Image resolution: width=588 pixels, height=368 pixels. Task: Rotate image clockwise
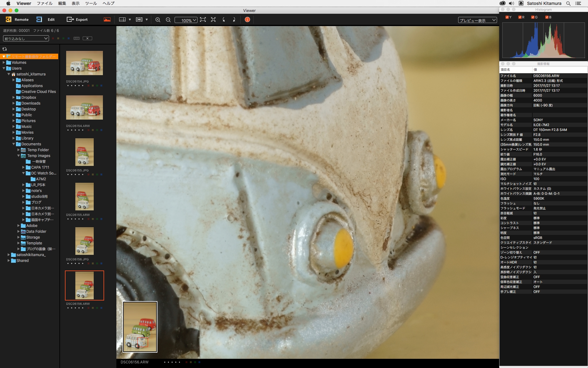(234, 20)
